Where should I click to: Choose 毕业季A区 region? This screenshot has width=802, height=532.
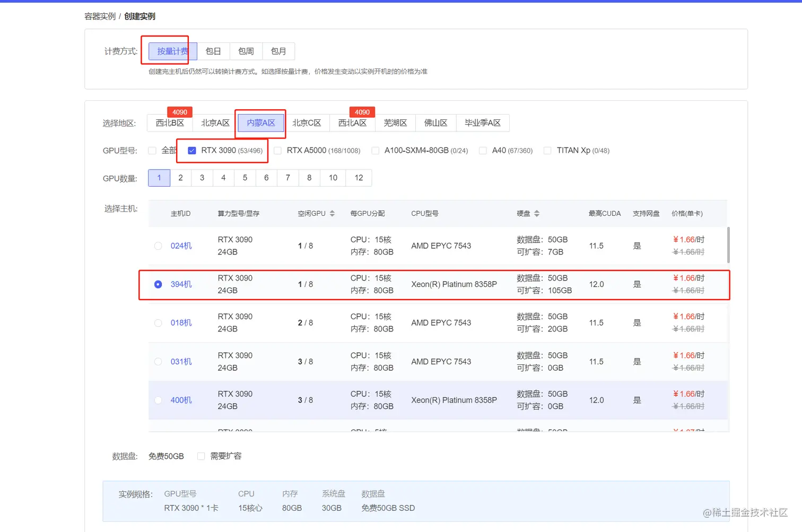(x=483, y=123)
